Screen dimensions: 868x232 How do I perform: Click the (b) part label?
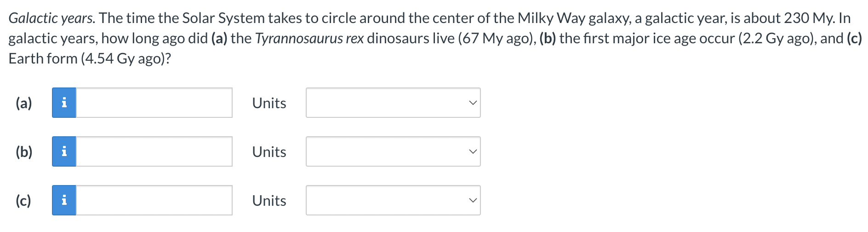(24, 152)
